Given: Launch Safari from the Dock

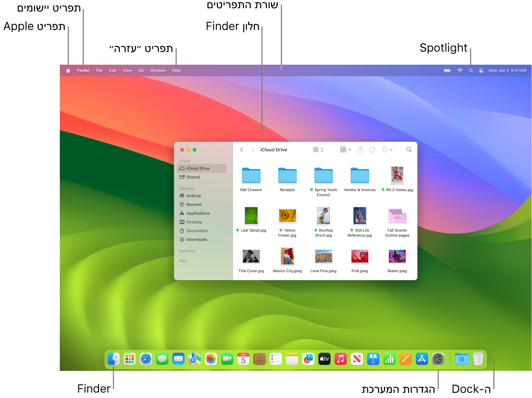Looking at the screenshot, I should pyautogui.click(x=146, y=359).
